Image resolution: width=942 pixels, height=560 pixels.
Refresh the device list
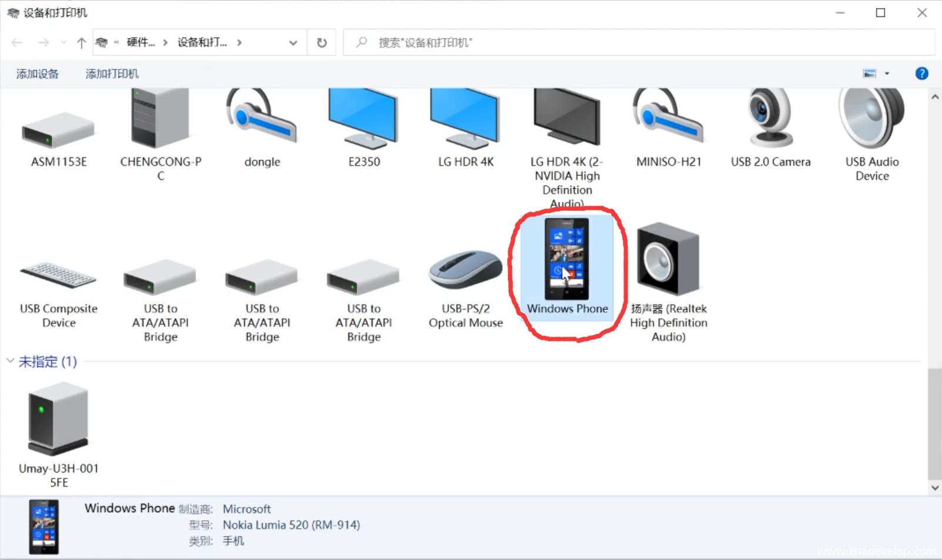(x=321, y=43)
